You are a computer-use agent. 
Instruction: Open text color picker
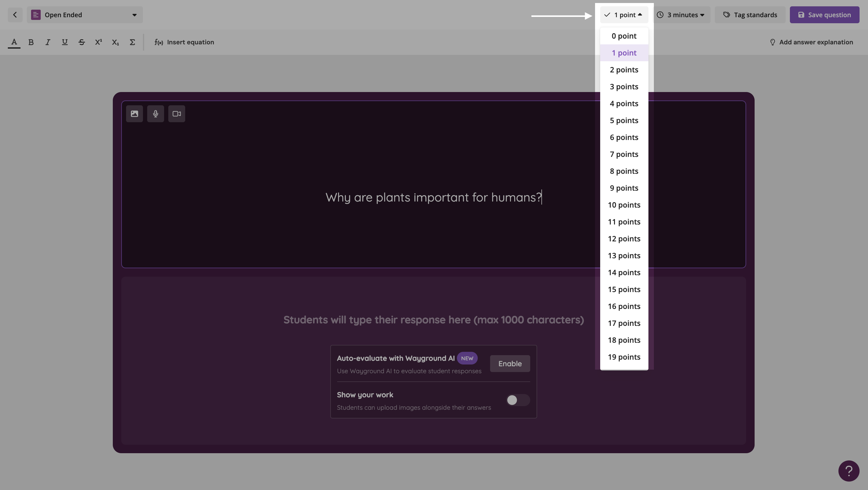[14, 42]
